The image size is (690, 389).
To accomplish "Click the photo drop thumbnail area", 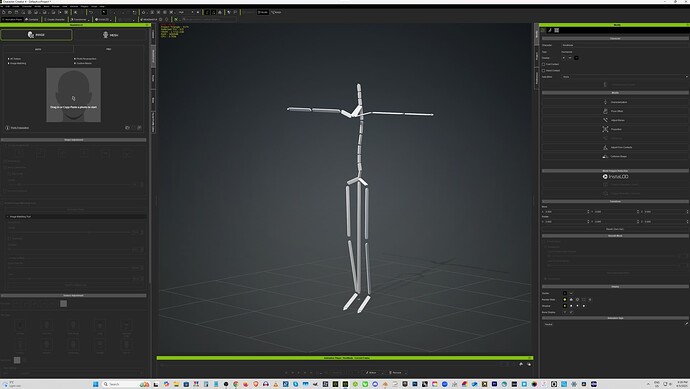I will click(x=73, y=95).
